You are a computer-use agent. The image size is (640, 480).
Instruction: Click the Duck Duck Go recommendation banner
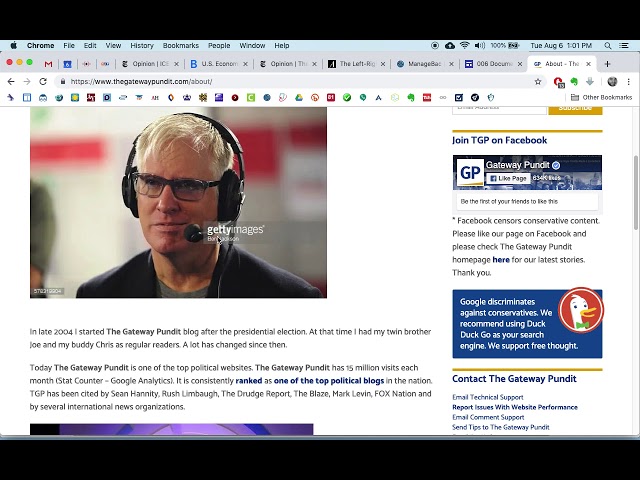pos(527,324)
